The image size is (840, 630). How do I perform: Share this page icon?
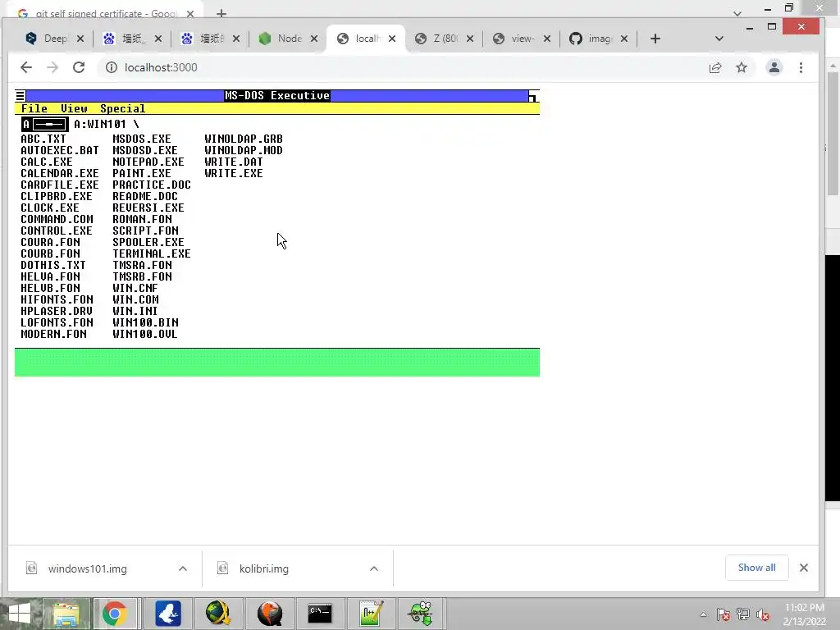pos(715,67)
